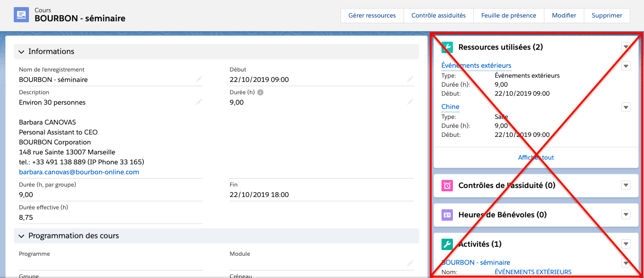The height and width of the screenshot is (278, 644).
Task: Click the Gérer ressources button
Action: 372,15
